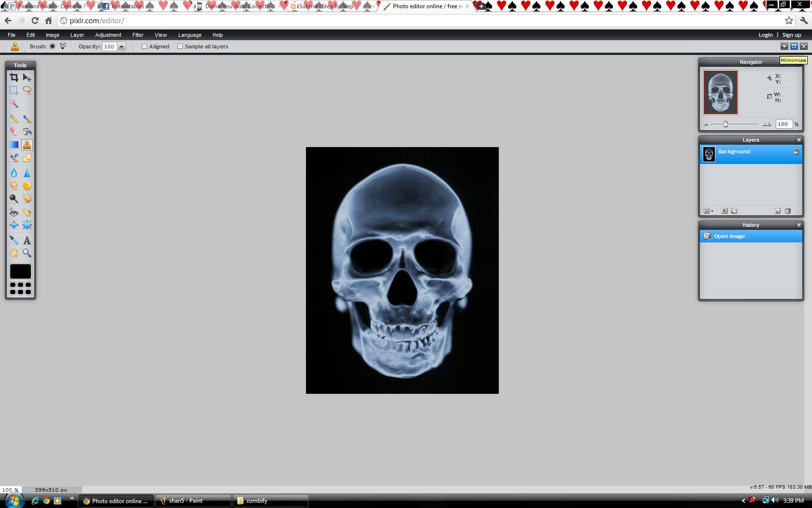Select the Bloat tool

(x=14, y=225)
